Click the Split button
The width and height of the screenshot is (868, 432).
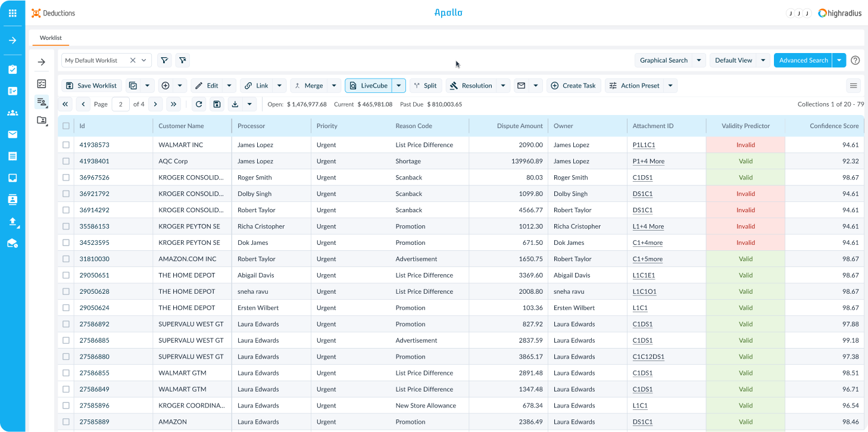pyautogui.click(x=426, y=86)
